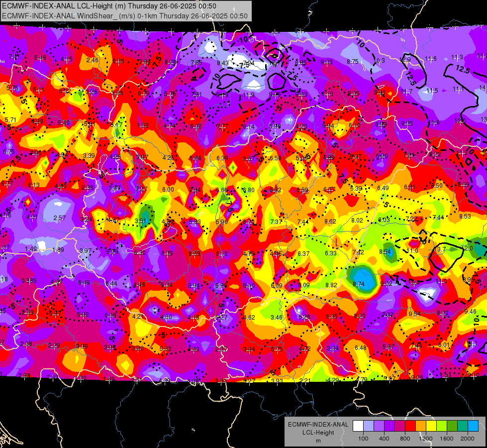Viewport: 487px width, 448px height.
Task: Click the 800 label on the legend scale
Action: (x=405, y=439)
